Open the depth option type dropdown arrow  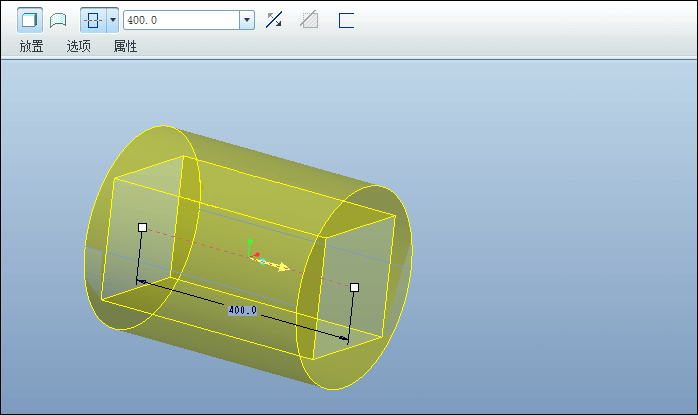click(113, 20)
